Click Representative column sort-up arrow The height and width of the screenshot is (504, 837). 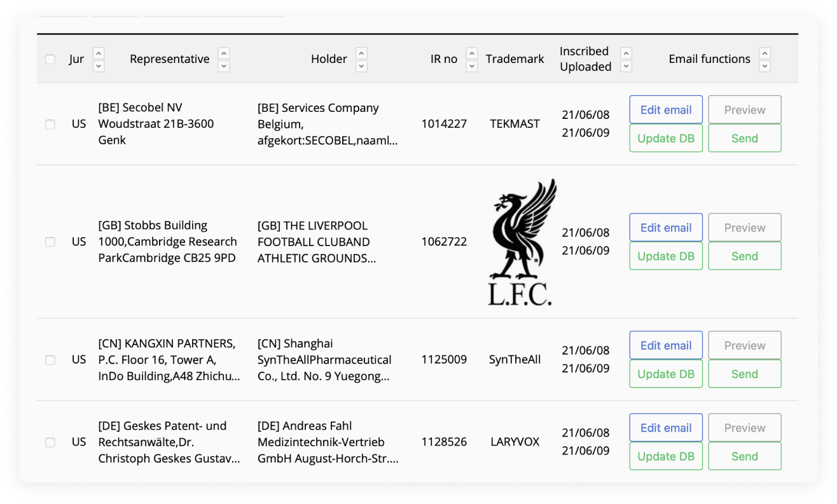click(224, 53)
